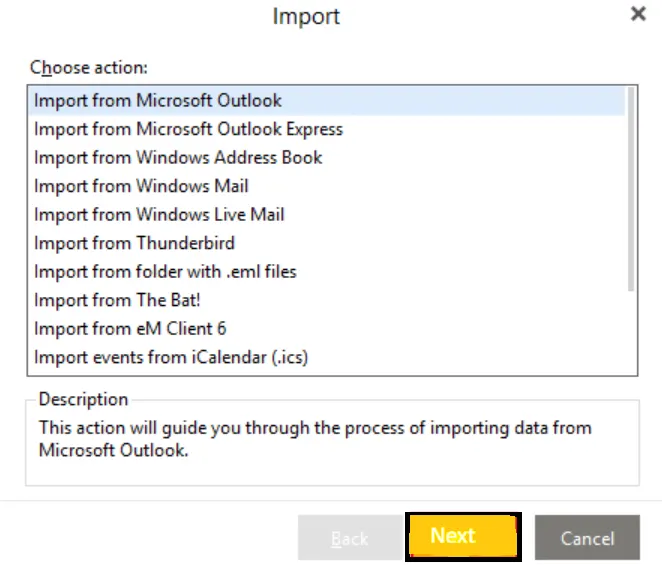Select Import from eM Client 6
This screenshot has width=662, height=565.
pyautogui.click(x=326, y=329)
